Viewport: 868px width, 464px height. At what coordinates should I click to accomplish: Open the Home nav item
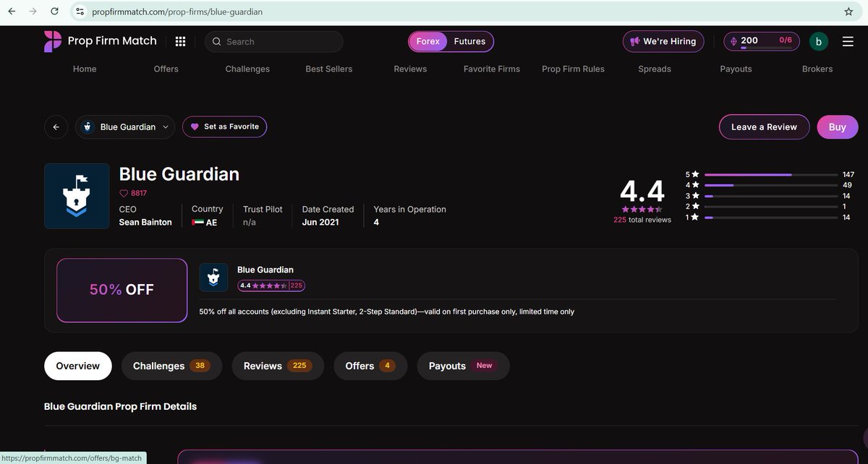click(85, 69)
